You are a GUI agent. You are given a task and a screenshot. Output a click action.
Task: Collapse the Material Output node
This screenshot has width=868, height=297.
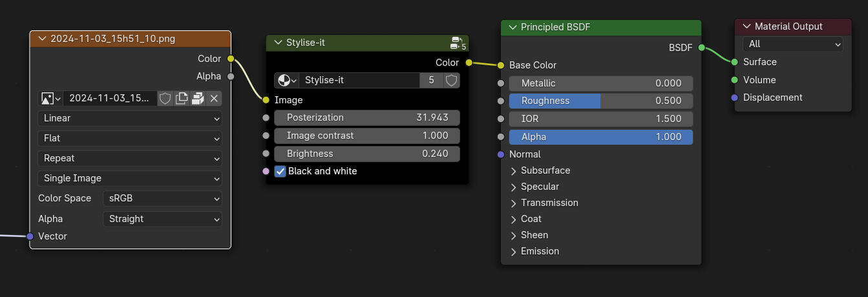click(747, 26)
